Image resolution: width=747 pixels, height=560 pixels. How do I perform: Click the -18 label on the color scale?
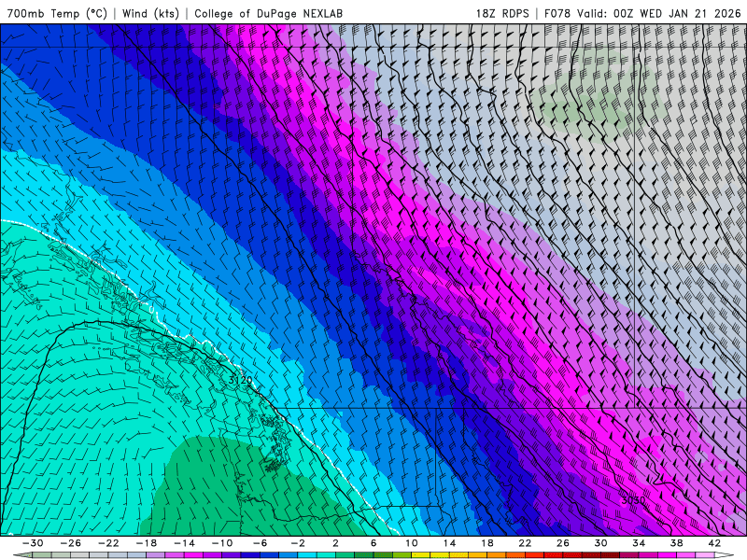[147, 543]
